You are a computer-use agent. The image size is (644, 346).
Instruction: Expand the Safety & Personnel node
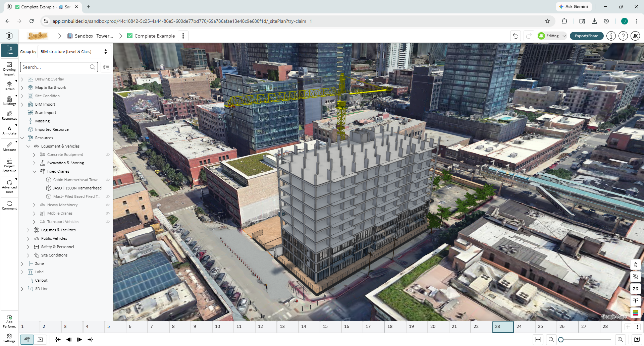tap(28, 247)
